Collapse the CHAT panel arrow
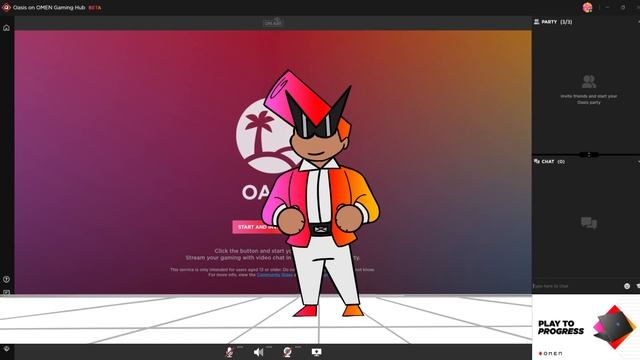 (638, 162)
